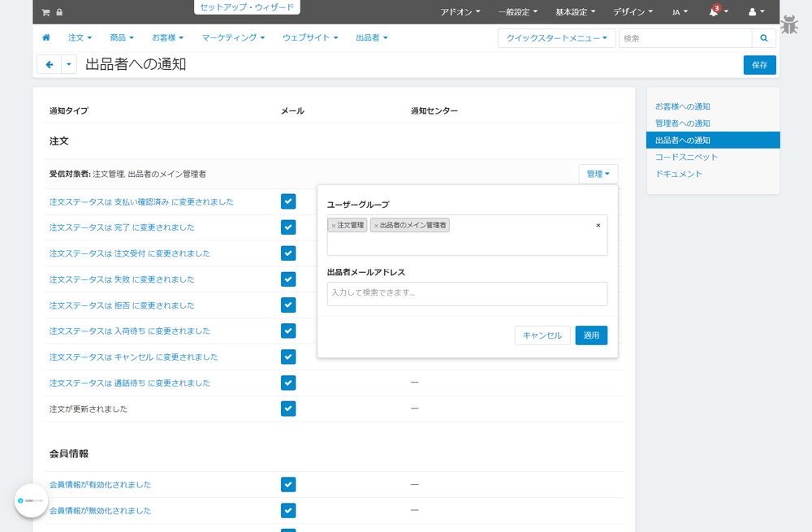Open the 注文 menu
The height and width of the screenshot is (532, 812).
point(80,37)
